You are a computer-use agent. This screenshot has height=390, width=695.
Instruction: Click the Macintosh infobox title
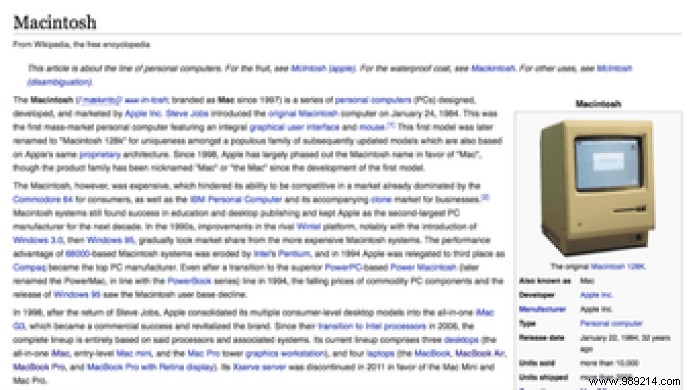(598, 104)
